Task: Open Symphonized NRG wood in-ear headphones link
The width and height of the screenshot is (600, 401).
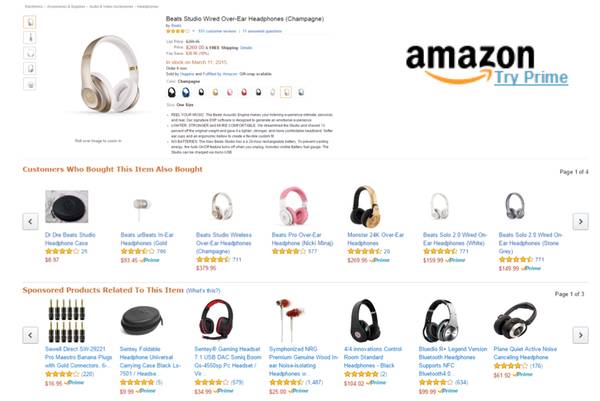Action: 303,361
